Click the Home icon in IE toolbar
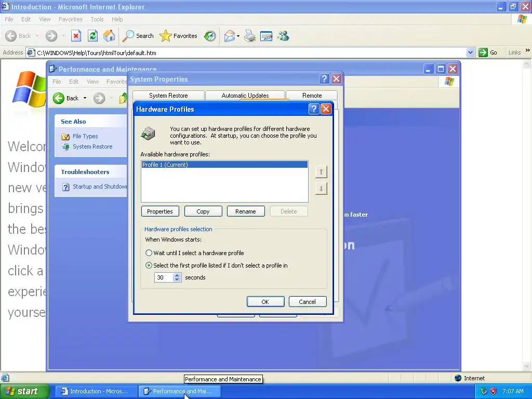The image size is (532, 399). 109,36
